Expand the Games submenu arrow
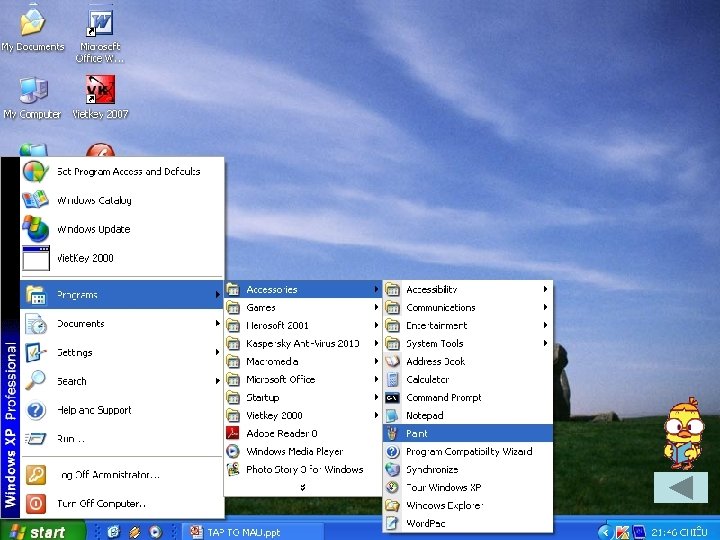720x540 pixels. pyautogui.click(x=376, y=307)
